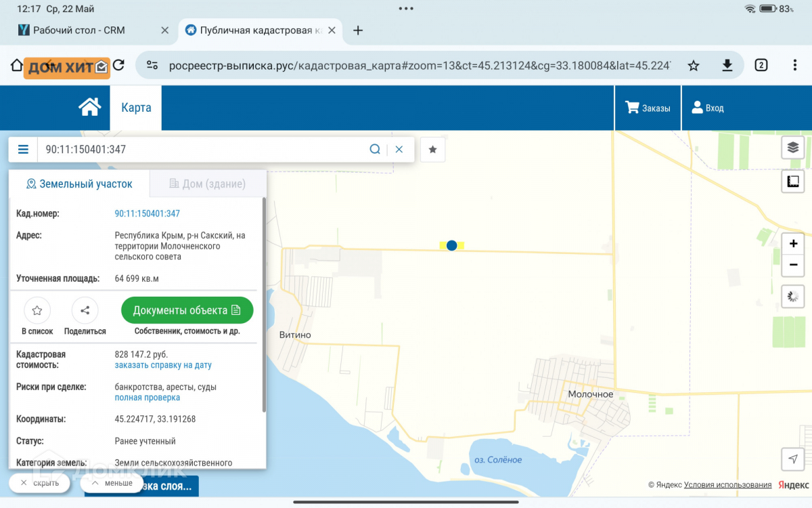The width and height of the screenshot is (812, 508).
Task: Open the map layers icon
Action: (x=793, y=147)
